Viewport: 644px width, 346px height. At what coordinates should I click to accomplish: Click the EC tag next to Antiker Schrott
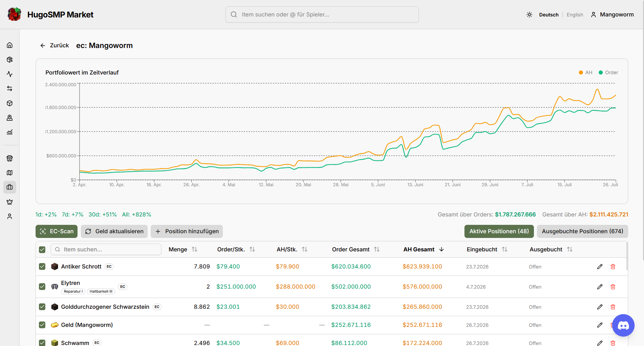pos(109,267)
